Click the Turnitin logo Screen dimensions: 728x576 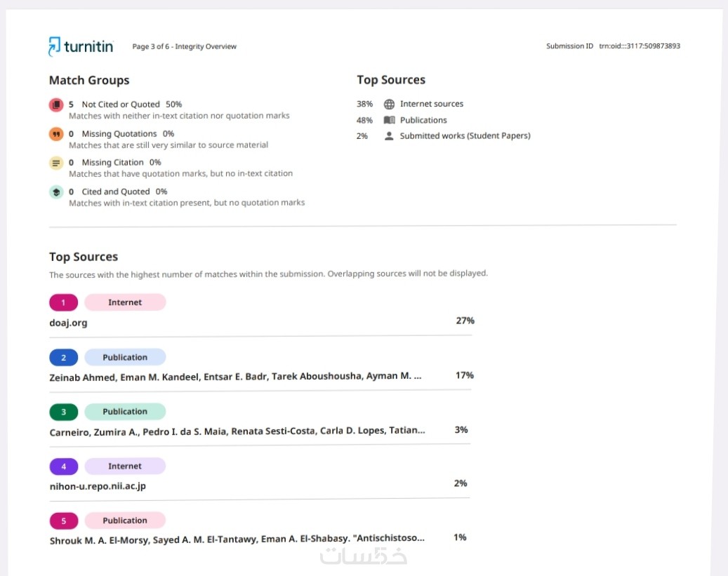(x=80, y=46)
